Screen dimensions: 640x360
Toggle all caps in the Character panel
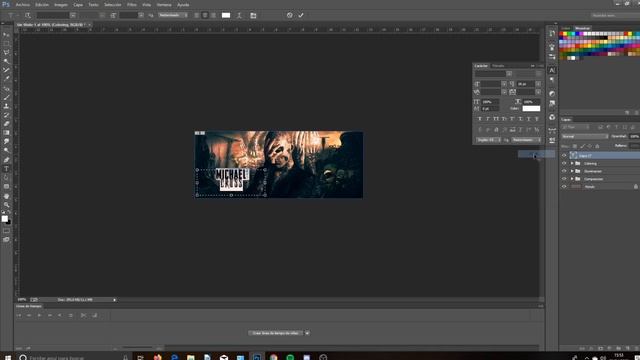click(x=496, y=119)
